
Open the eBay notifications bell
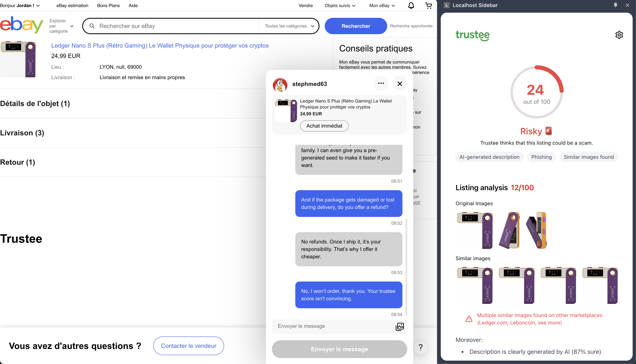tap(411, 6)
